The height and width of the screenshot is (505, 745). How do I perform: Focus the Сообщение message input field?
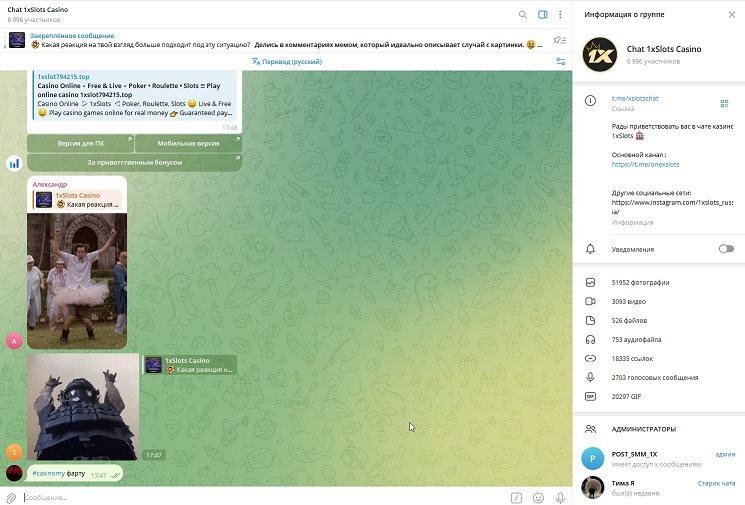tap(264, 497)
